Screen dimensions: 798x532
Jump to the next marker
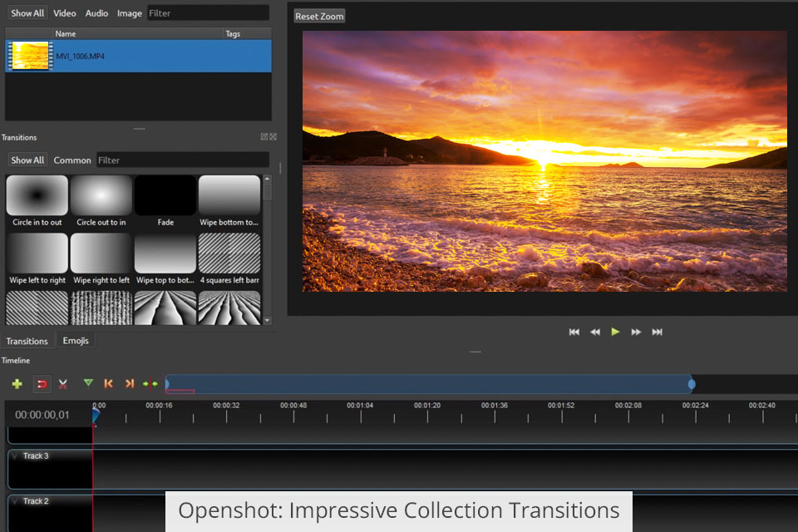[x=129, y=383]
